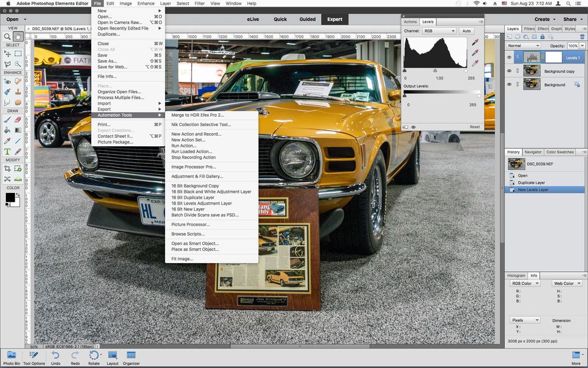Select the Crop tool under Modify
Image resolution: width=588 pixels, height=368 pixels.
7,169
